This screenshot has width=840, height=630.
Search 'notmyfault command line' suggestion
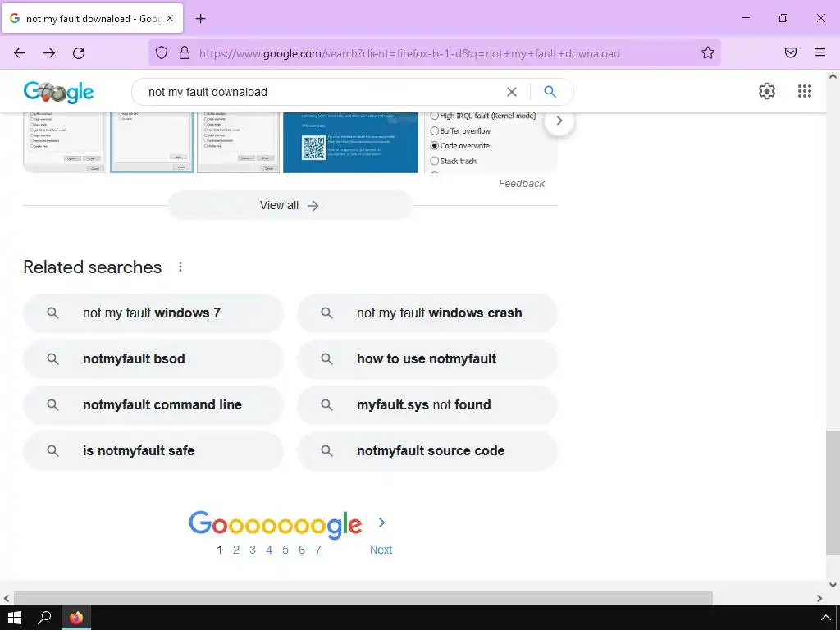tap(153, 404)
